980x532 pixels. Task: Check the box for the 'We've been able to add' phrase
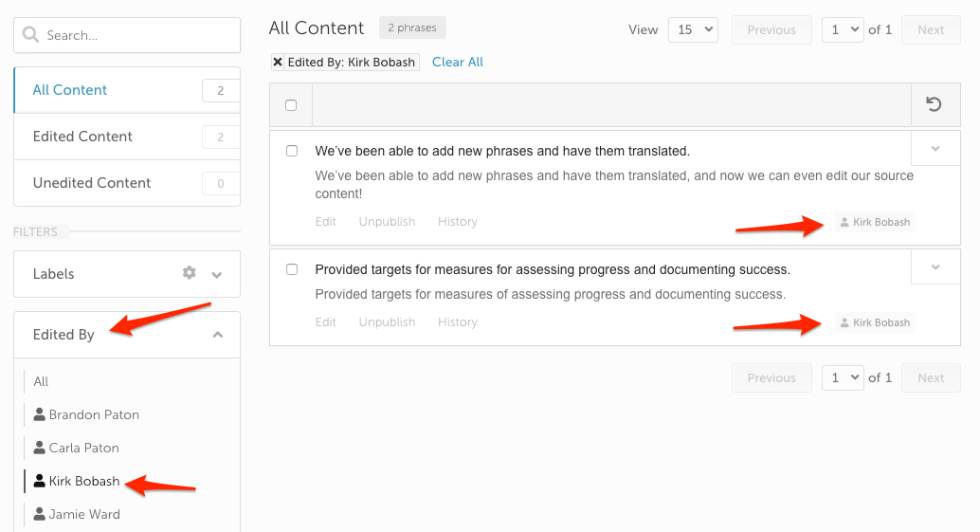click(x=292, y=151)
